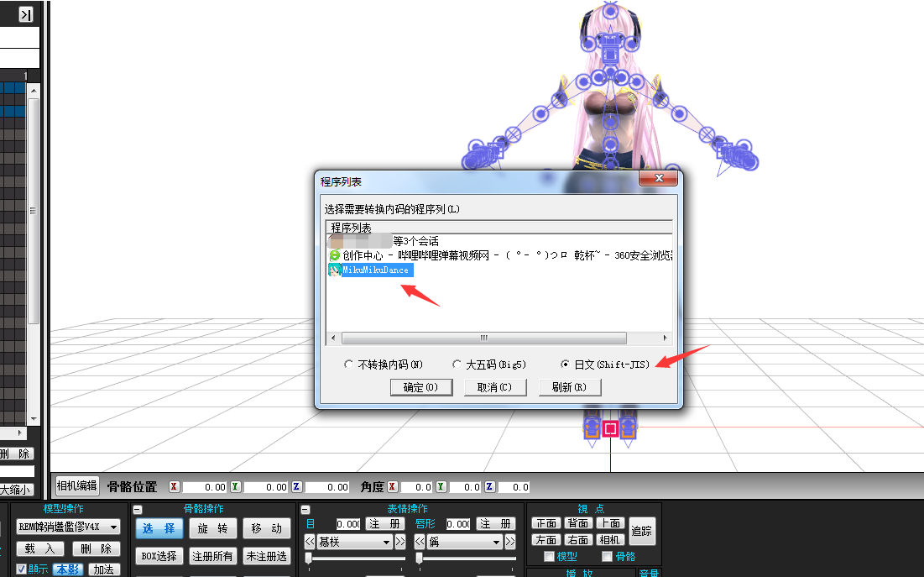Image resolution: width=924 pixels, height=577 pixels.
Task: Click the 刷新(R) refresh button
Action: pyautogui.click(x=570, y=387)
